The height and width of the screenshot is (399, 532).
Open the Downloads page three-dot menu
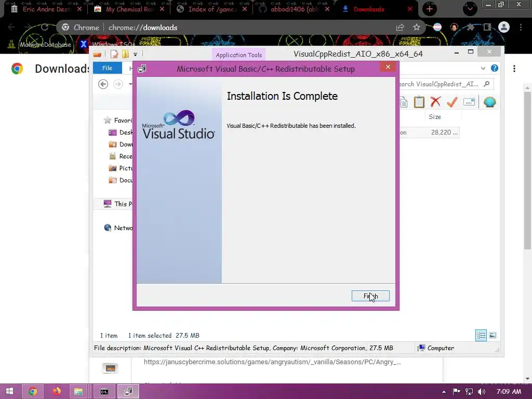pos(514,69)
